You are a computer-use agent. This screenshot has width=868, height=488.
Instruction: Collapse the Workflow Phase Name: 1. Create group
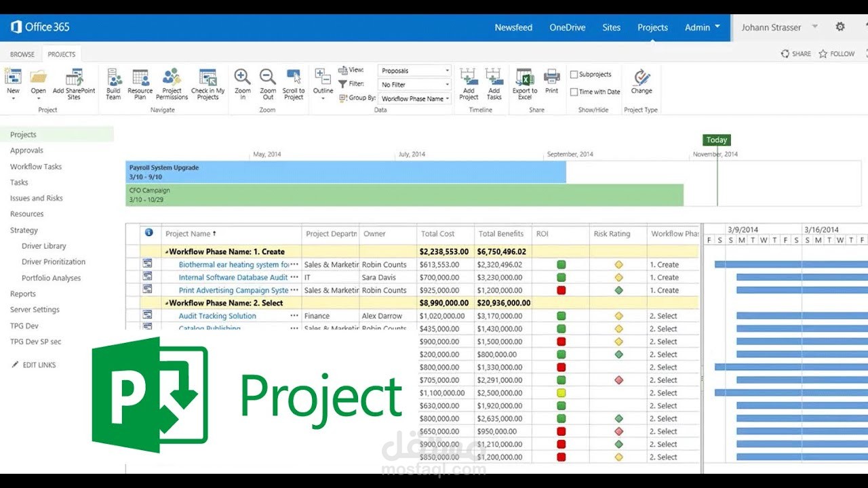coord(167,251)
